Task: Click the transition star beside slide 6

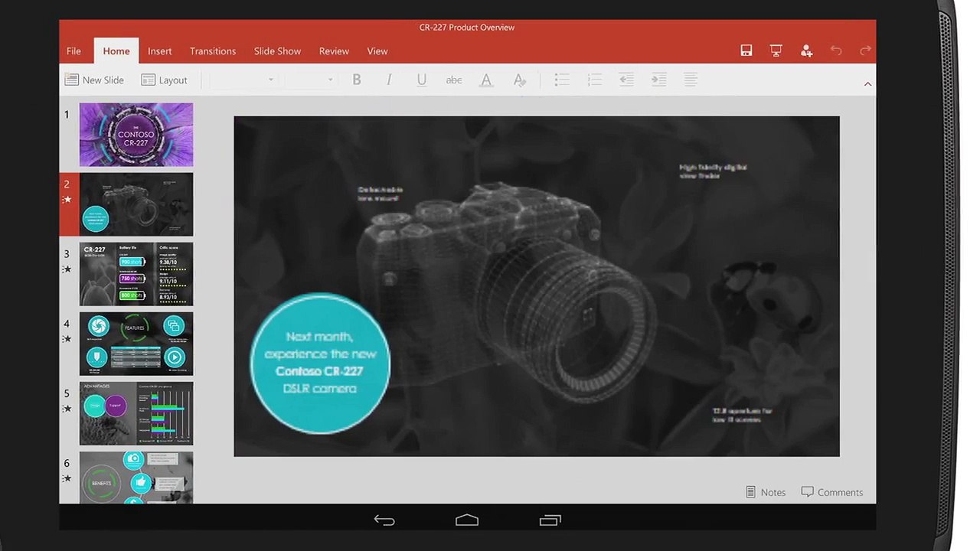Action: 67,478
